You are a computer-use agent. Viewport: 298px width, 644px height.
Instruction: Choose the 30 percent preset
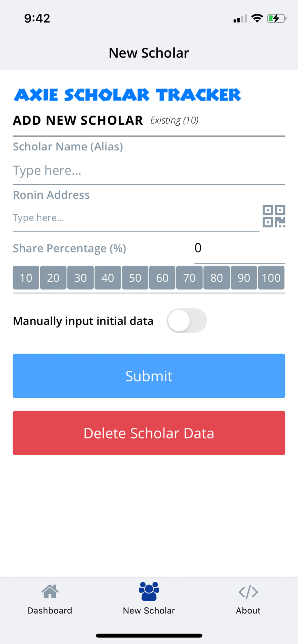click(x=81, y=278)
